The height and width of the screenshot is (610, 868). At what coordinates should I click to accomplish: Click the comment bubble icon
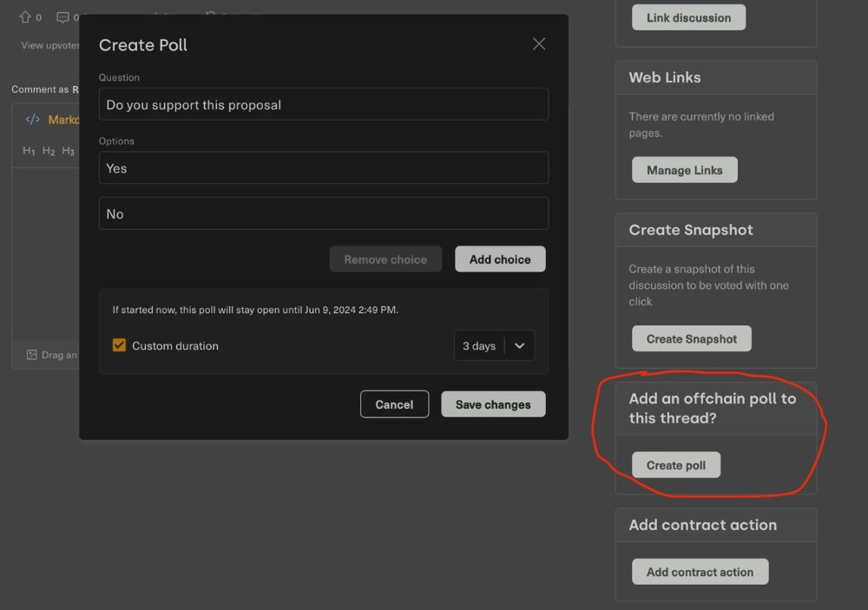point(62,17)
